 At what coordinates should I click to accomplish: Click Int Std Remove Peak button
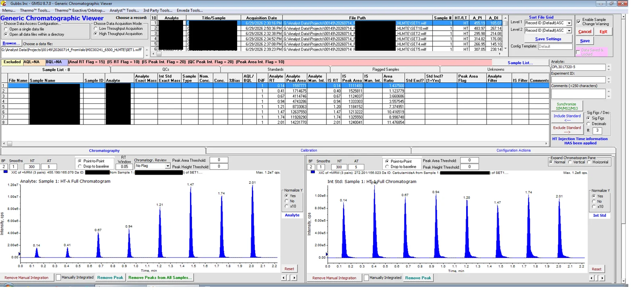tap(418, 278)
